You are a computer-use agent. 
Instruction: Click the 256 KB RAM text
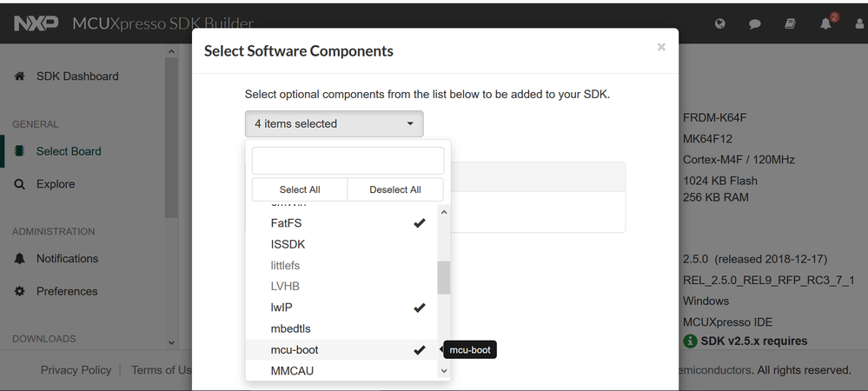715,197
